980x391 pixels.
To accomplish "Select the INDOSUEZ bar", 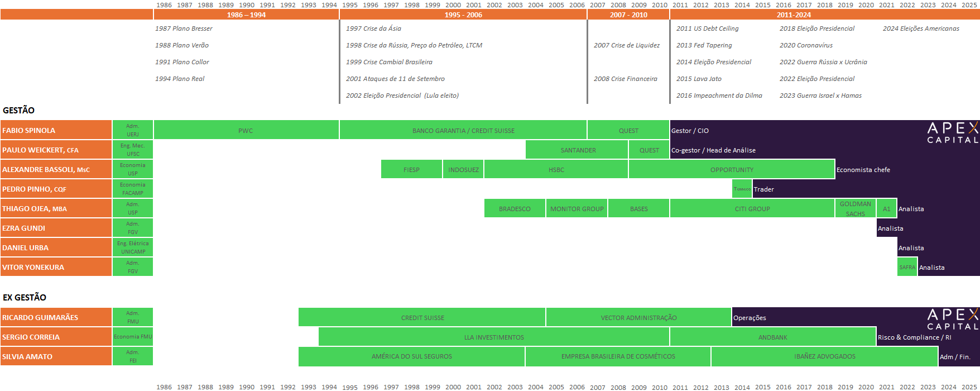I will click(463, 169).
